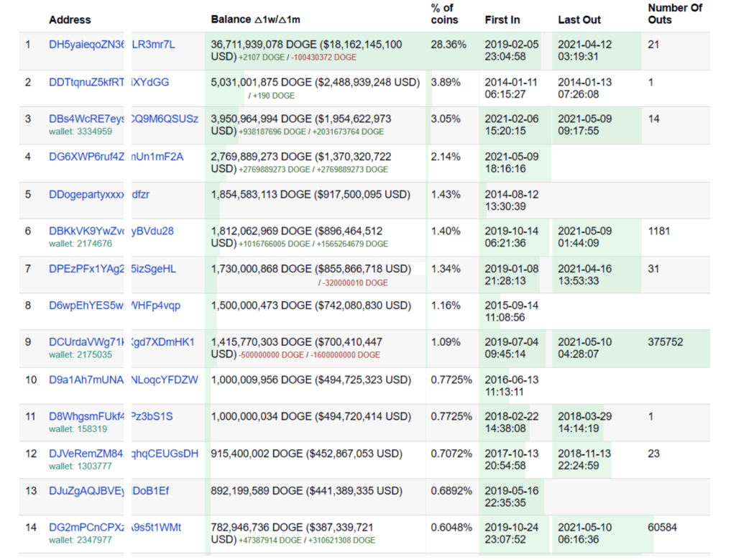Open address DBKkVK9YwZv…yBVdu28
736x560 pixels.
click(x=111, y=231)
